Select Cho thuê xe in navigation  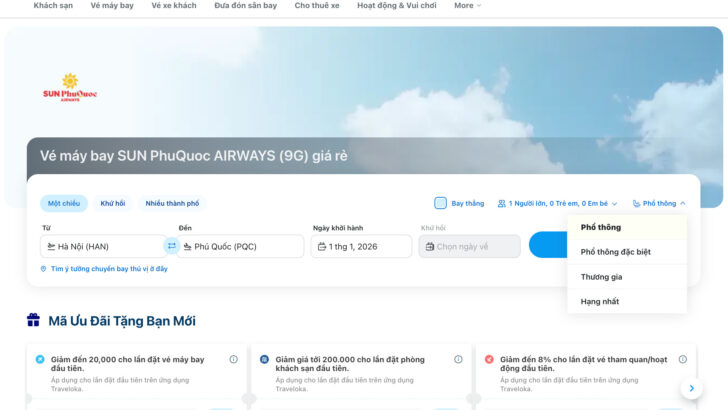point(317,6)
